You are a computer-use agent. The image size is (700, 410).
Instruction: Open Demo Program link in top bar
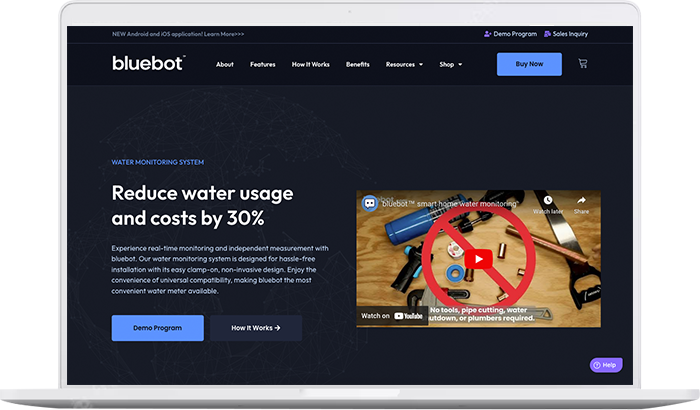click(x=515, y=34)
